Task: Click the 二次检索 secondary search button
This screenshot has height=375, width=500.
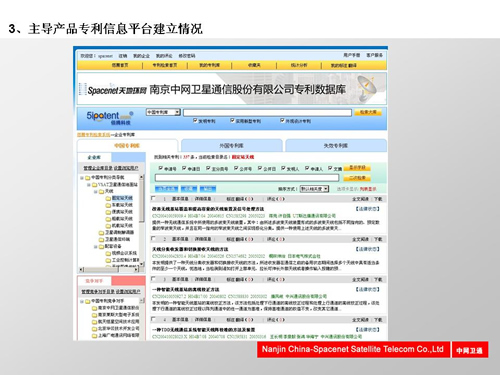Action: [x=357, y=178]
